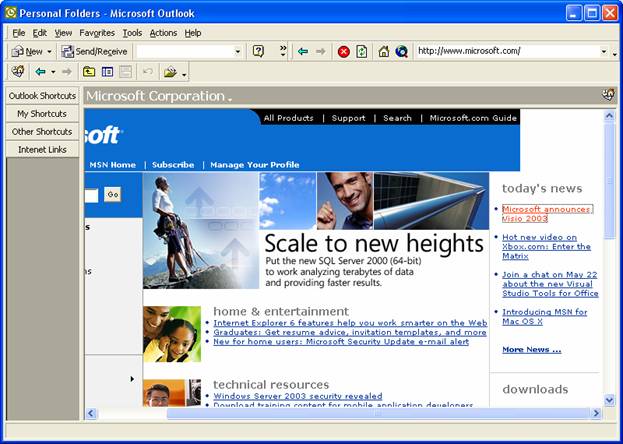
Task: Open the Tools menu
Action: [x=132, y=33]
